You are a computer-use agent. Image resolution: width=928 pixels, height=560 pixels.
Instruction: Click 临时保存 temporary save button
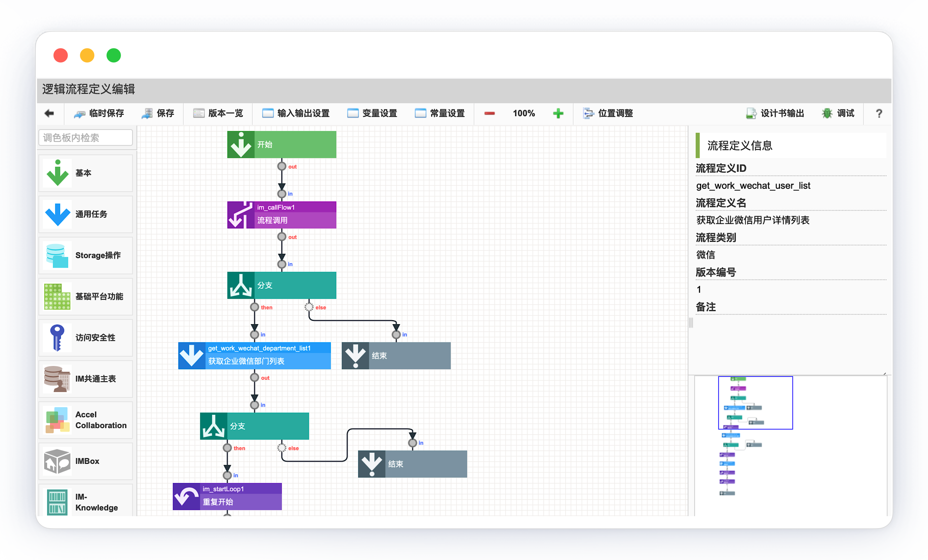click(x=99, y=113)
